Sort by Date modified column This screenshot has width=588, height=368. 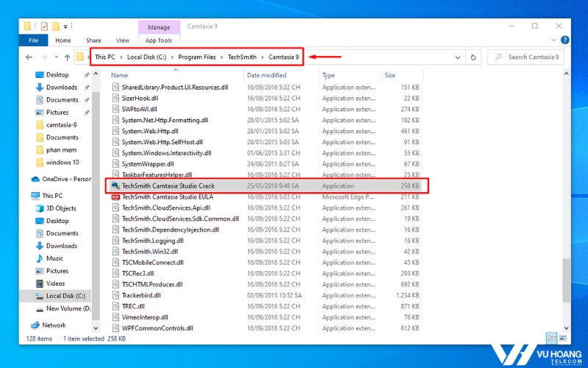(x=267, y=75)
